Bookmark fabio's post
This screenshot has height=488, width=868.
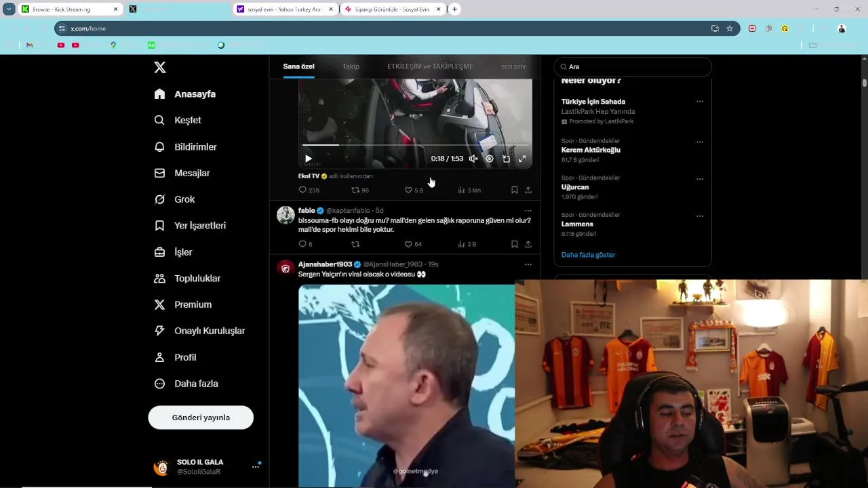(x=515, y=244)
